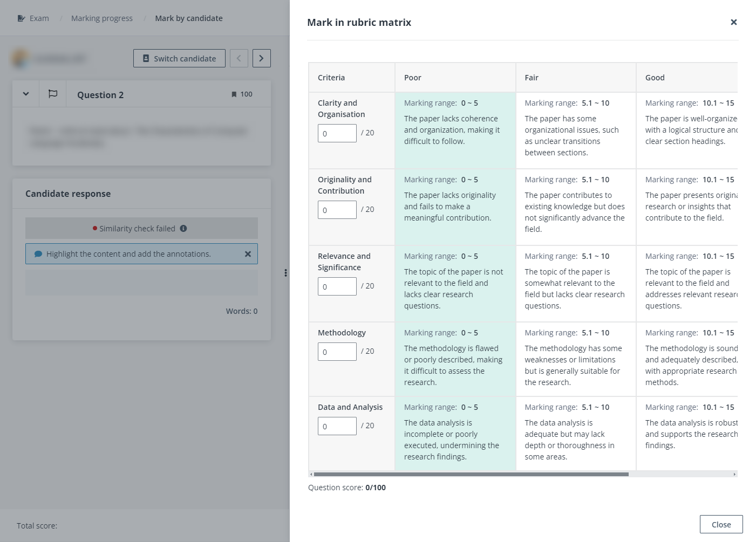Go to the previous candidate arrow
Viewport: 756px width, 542px height.
tap(239, 58)
